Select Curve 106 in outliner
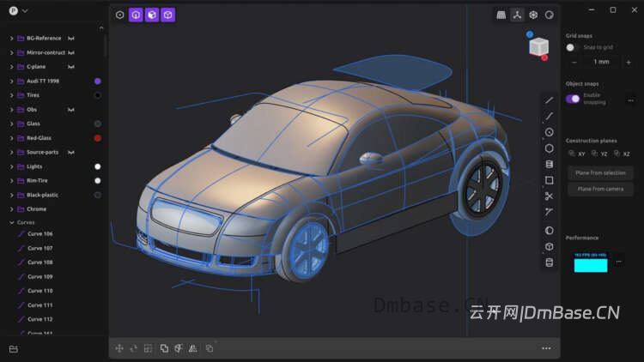Image resolution: width=644 pixels, height=362 pixels. coord(40,234)
